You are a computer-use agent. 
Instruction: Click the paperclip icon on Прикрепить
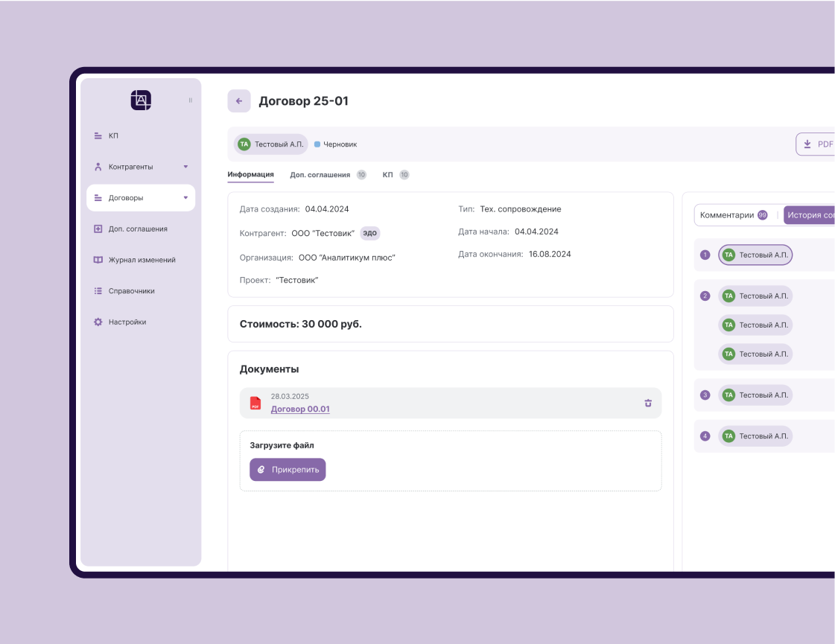[261, 470]
